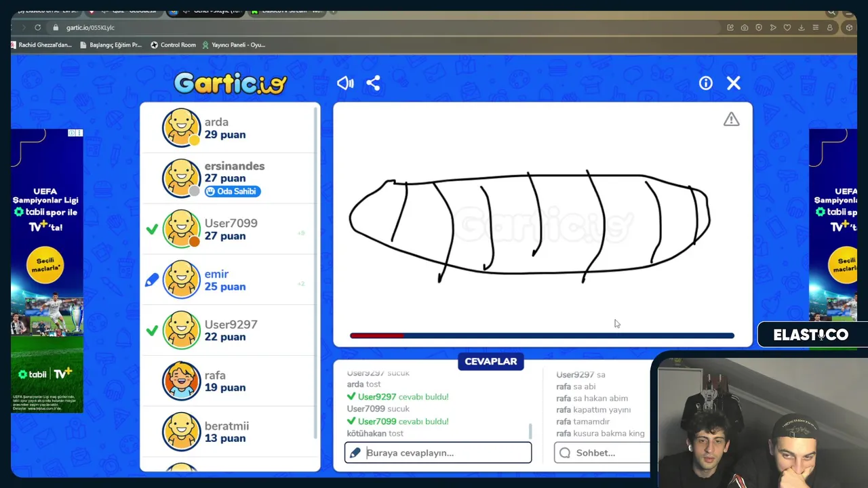The width and height of the screenshot is (868, 488).
Task: Click 'beratmii' player name text
Action: pos(226,426)
